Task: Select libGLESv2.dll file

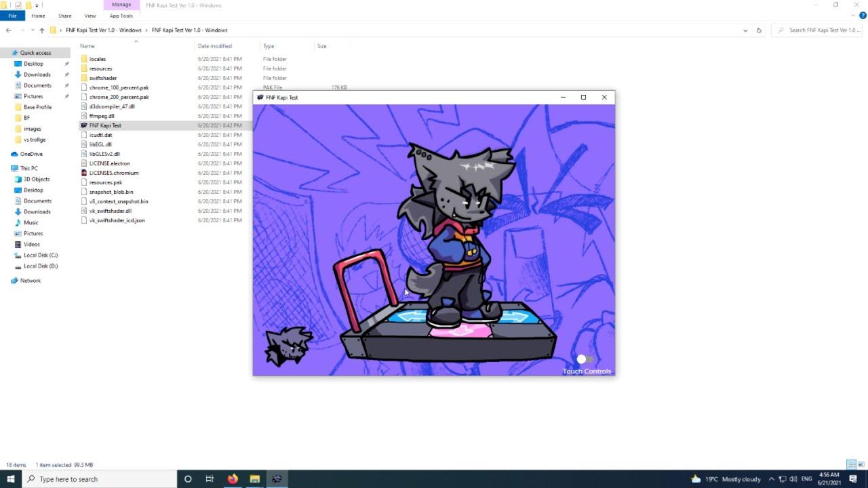Action: coord(104,154)
